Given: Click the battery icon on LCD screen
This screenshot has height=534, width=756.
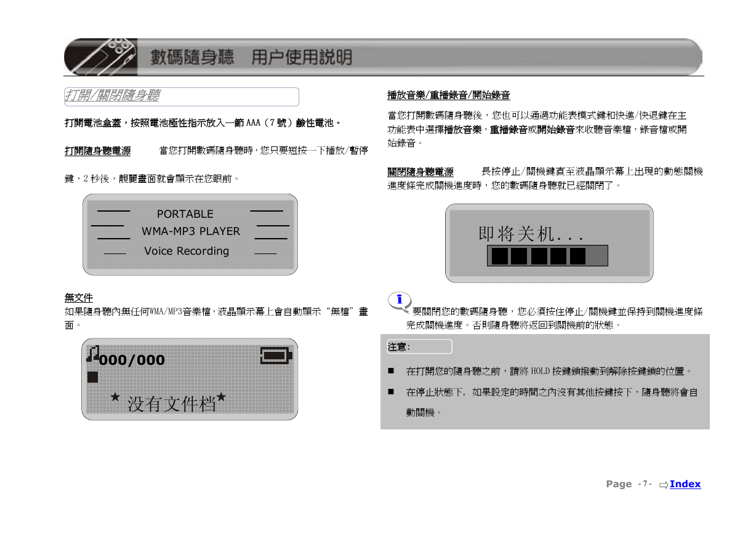Looking at the screenshot, I should click(276, 356).
